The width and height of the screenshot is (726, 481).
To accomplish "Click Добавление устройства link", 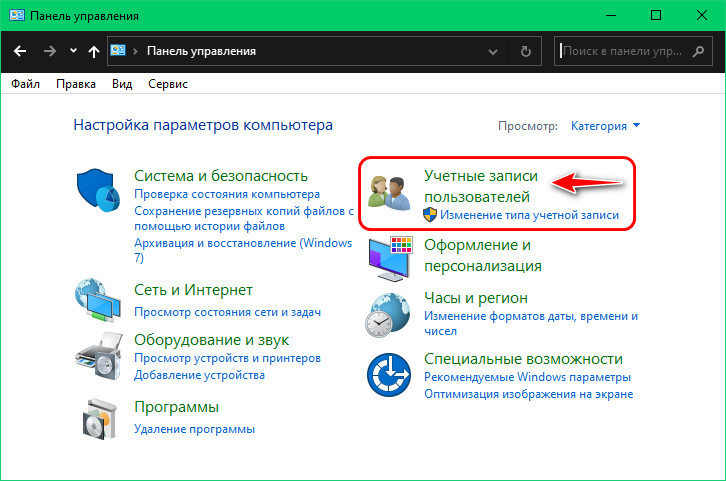I will (199, 375).
